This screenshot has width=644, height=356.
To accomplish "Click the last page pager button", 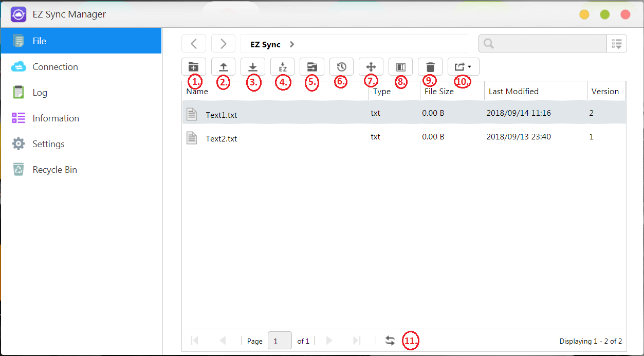I will pos(357,341).
